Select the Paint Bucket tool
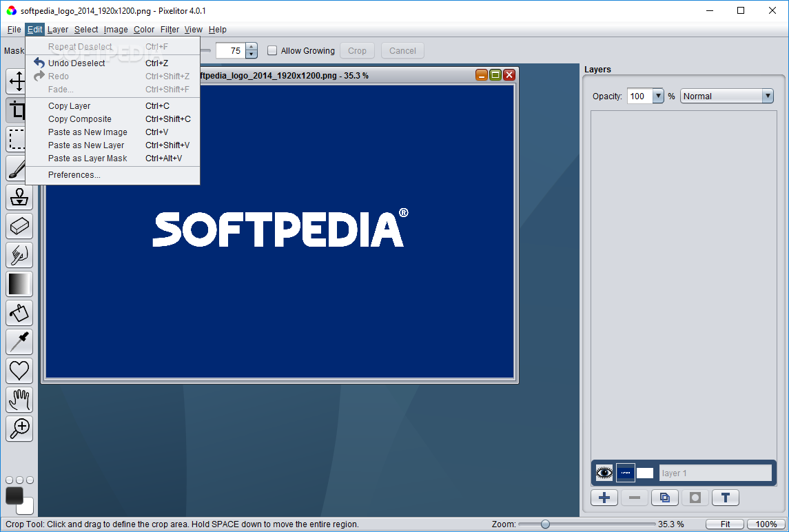The width and height of the screenshot is (789, 532). tap(19, 313)
